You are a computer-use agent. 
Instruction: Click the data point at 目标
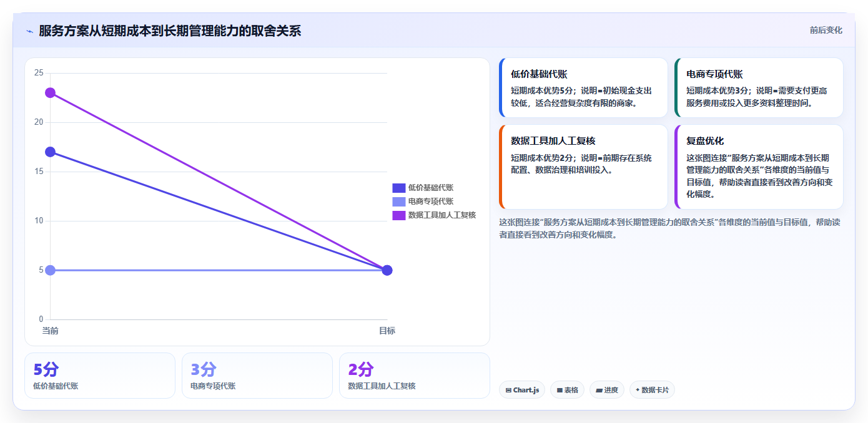click(387, 270)
